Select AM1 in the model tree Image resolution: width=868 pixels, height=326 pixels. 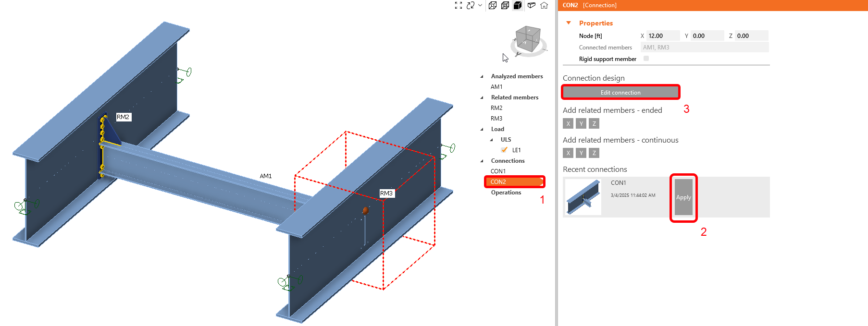click(496, 87)
